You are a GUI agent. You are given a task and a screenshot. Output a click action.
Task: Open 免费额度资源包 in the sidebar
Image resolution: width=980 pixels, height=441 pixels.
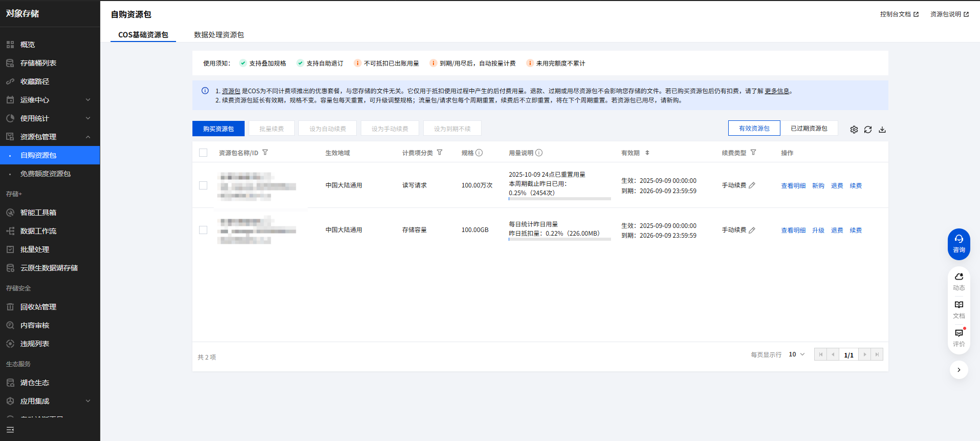(x=46, y=174)
